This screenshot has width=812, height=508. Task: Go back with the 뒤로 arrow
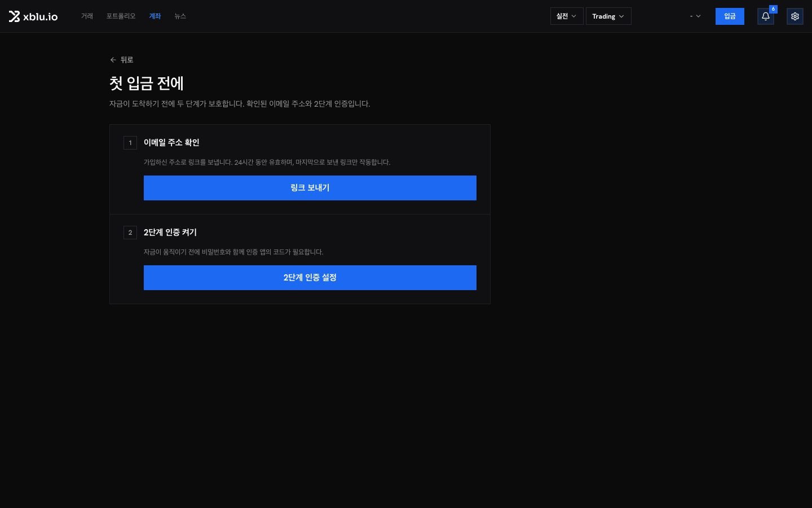tap(121, 60)
